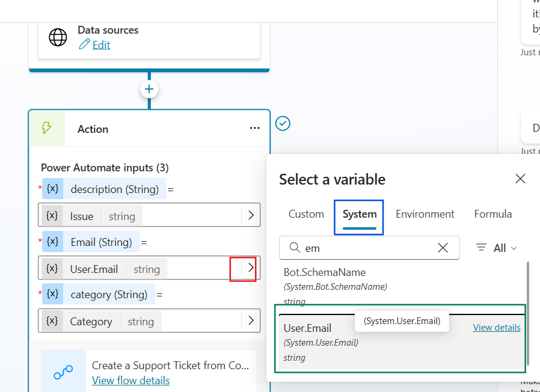
Task: Open variable picker for Category field
Action: click(x=251, y=320)
